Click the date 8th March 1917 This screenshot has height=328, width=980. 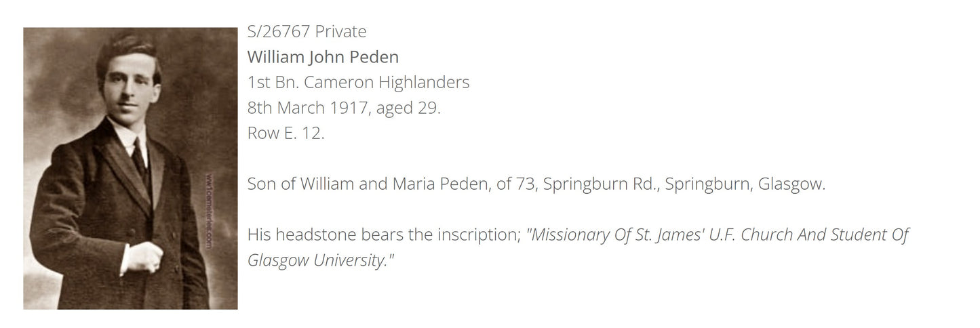click(307, 108)
